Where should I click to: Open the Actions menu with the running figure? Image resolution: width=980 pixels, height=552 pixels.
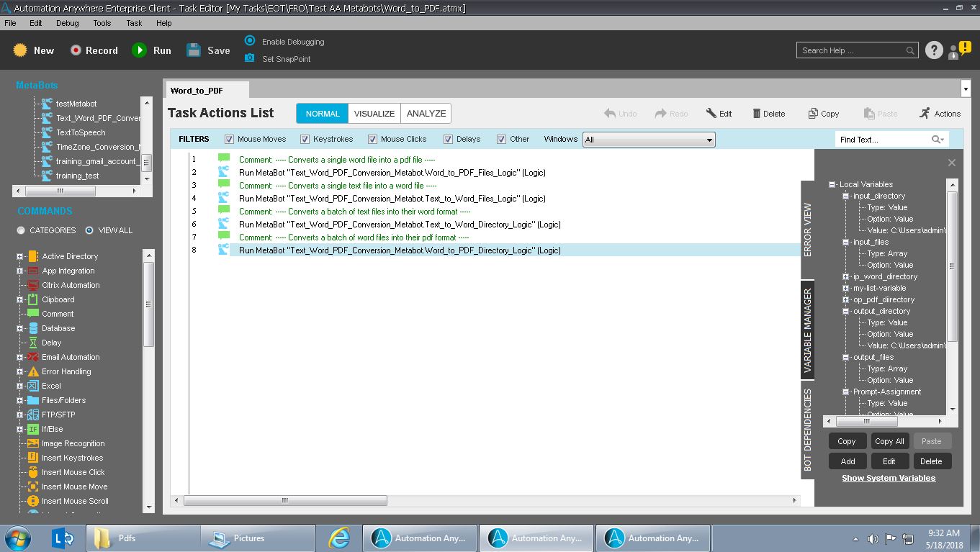tap(940, 114)
